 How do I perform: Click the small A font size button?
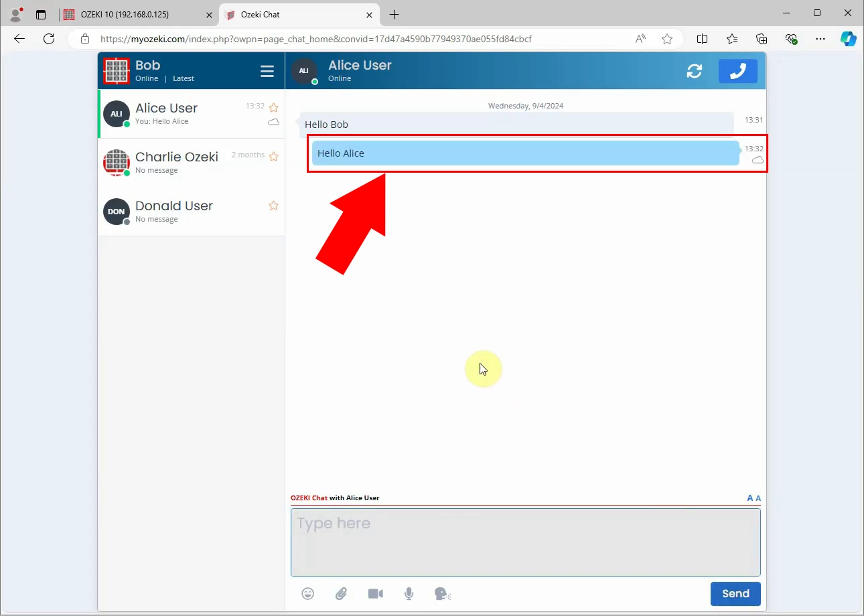click(x=758, y=498)
